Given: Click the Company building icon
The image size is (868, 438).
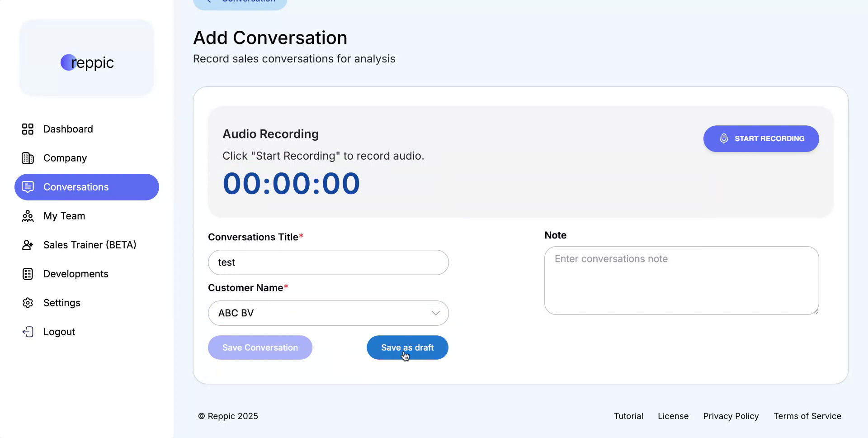Looking at the screenshot, I should click(x=28, y=158).
